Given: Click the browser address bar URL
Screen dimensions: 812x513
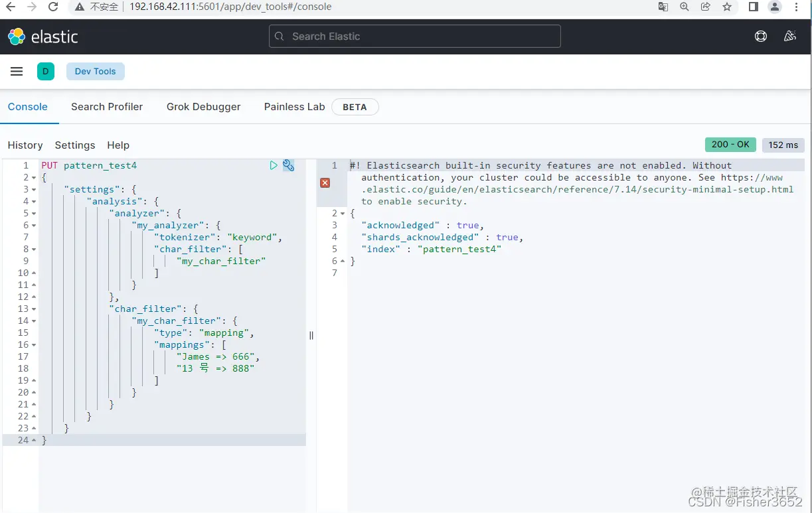Looking at the screenshot, I should (x=230, y=7).
